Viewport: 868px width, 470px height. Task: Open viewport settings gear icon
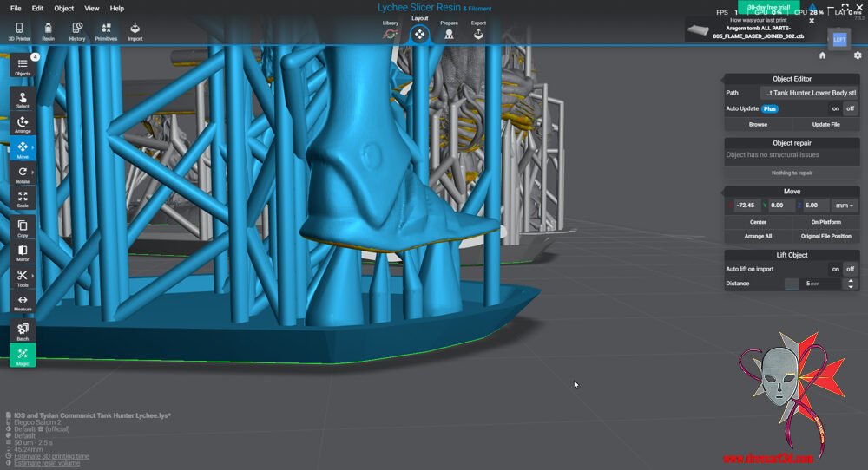[858, 55]
